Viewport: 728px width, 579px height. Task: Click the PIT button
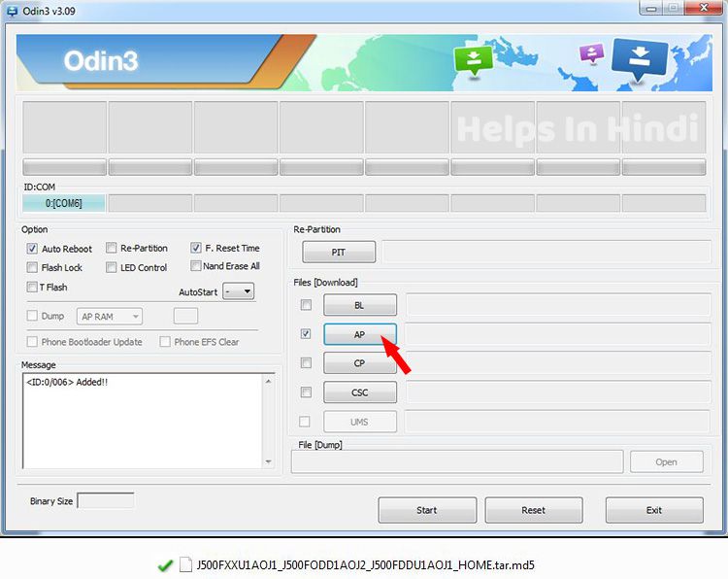point(339,252)
